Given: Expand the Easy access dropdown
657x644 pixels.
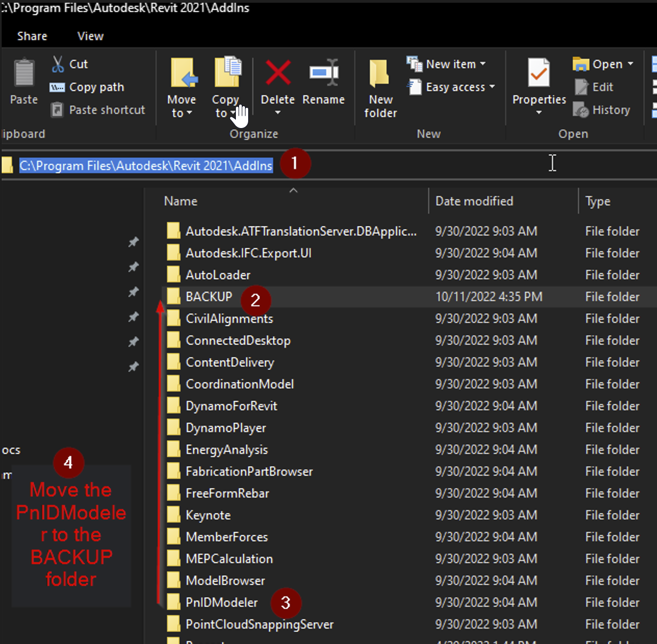Looking at the screenshot, I should [x=492, y=87].
